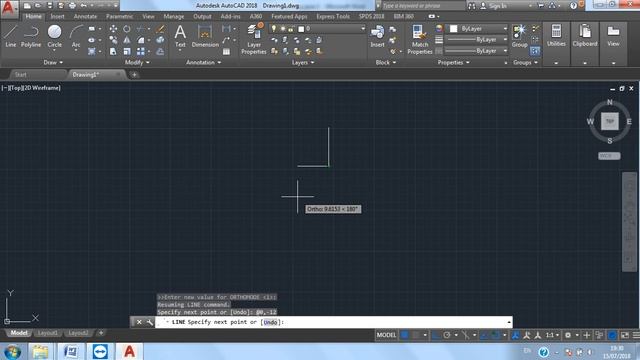The width and height of the screenshot is (640, 360).
Task: Toggle clean screen in status bar
Action: click(625, 335)
